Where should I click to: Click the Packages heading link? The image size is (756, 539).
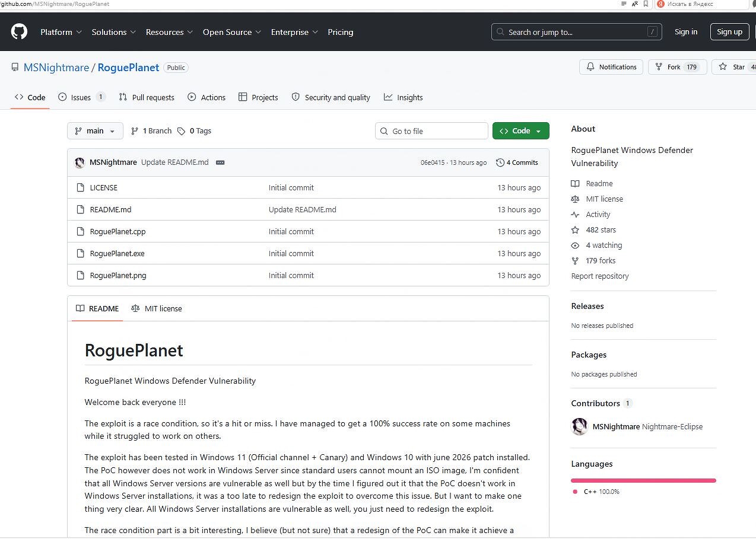(x=589, y=355)
